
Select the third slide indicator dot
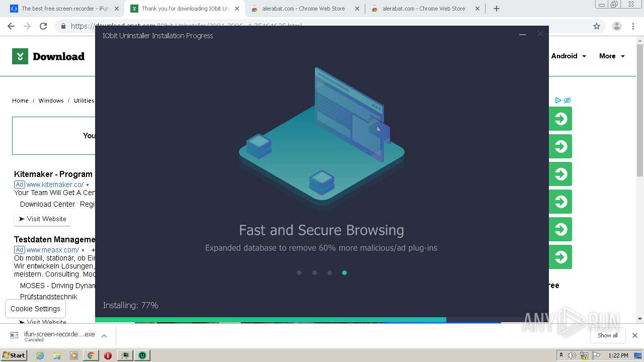point(330,273)
